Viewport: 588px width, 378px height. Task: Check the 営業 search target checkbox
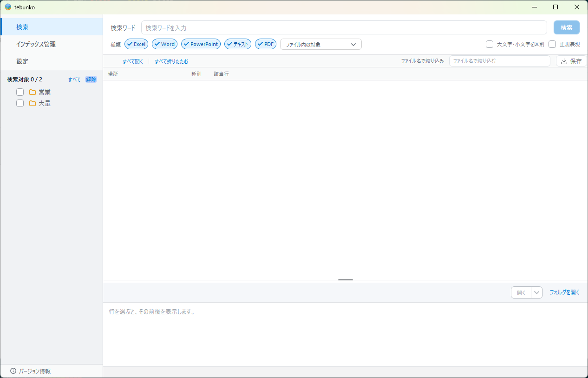[20, 92]
